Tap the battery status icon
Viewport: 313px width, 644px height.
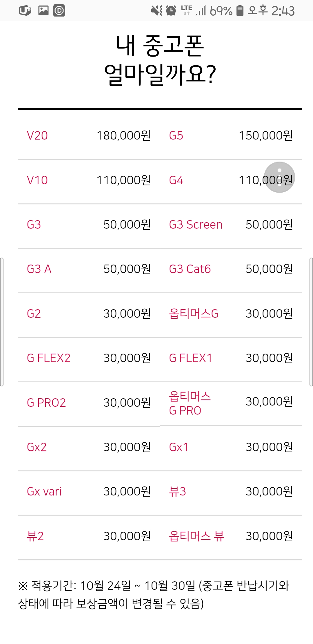pyautogui.click(x=240, y=10)
